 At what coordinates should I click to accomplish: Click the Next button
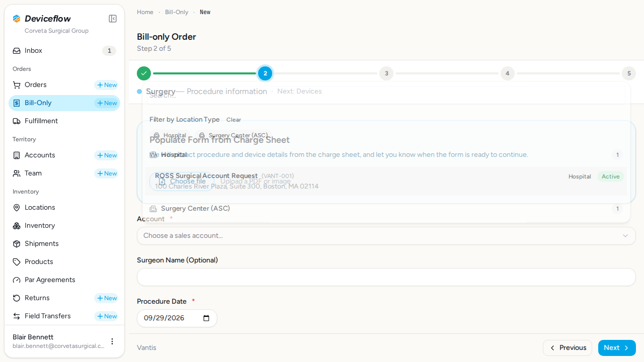pyautogui.click(x=617, y=348)
